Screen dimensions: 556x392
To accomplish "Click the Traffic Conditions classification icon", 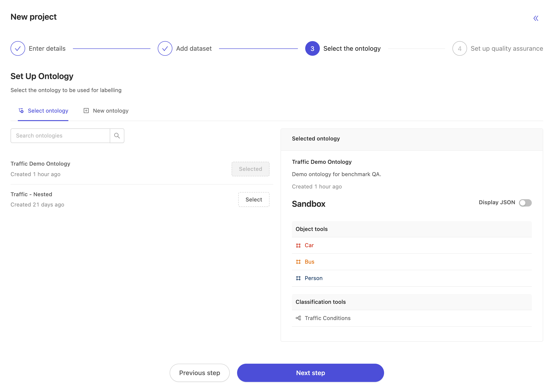I will click(x=298, y=318).
